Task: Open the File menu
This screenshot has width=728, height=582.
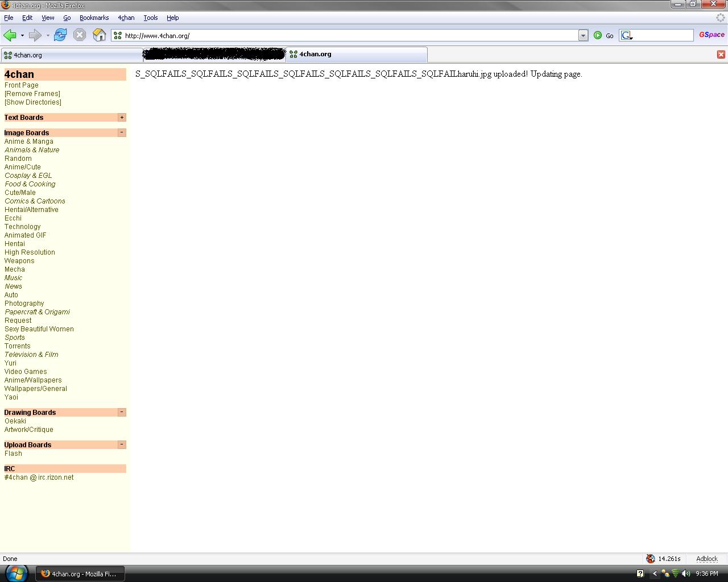Action: [x=9, y=18]
